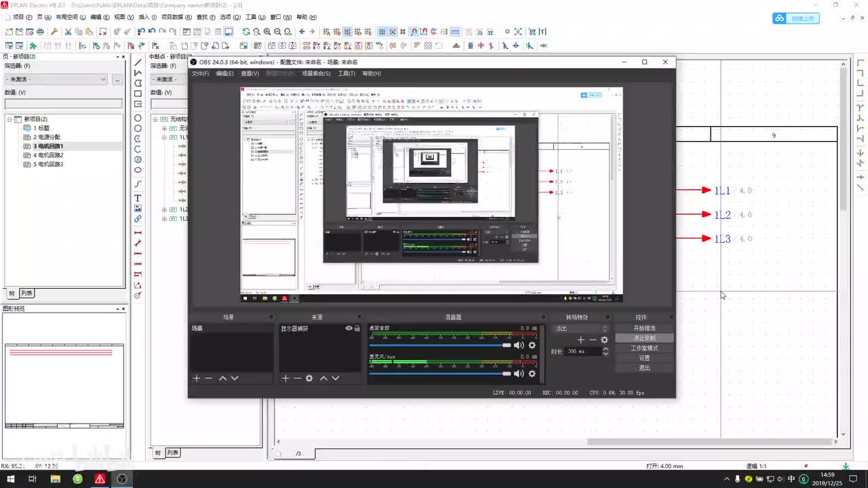Image resolution: width=868 pixels, height=488 pixels.
Task: Open Mic/Aux audio settings gear
Action: tap(532, 373)
